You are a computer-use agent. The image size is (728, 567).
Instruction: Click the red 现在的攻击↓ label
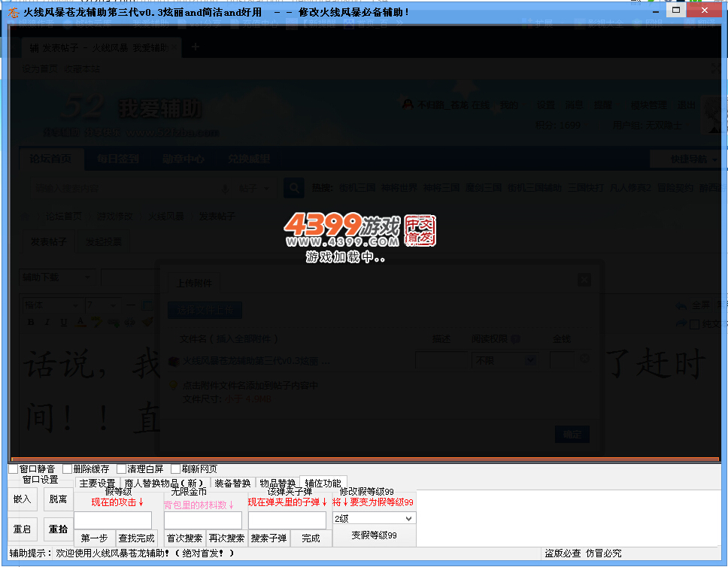coord(117,502)
